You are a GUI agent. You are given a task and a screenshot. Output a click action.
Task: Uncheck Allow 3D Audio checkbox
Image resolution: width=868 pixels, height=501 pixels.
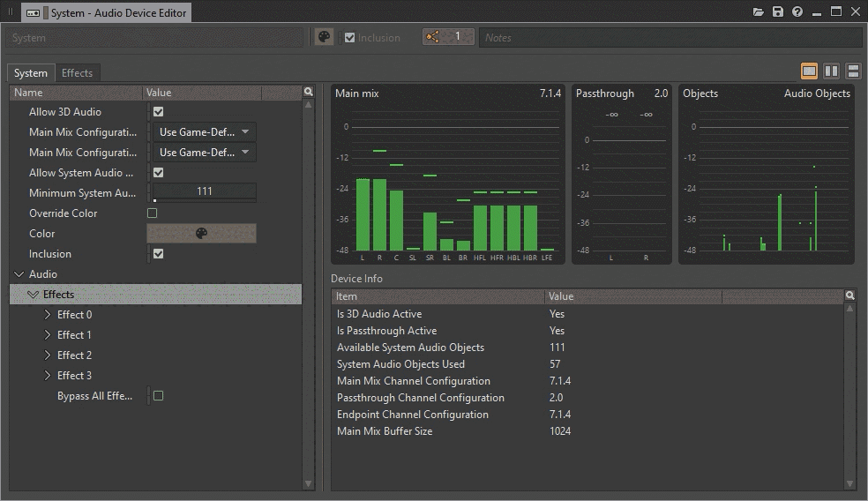(x=158, y=112)
